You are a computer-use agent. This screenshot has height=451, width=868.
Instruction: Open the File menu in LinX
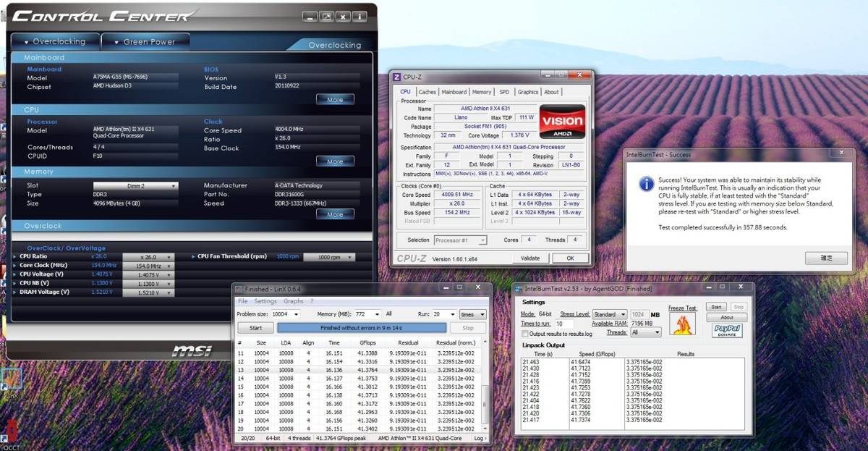click(243, 301)
